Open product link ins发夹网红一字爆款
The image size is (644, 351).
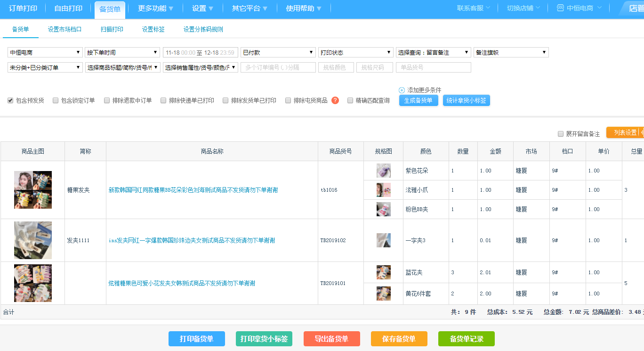pos(192,240)
